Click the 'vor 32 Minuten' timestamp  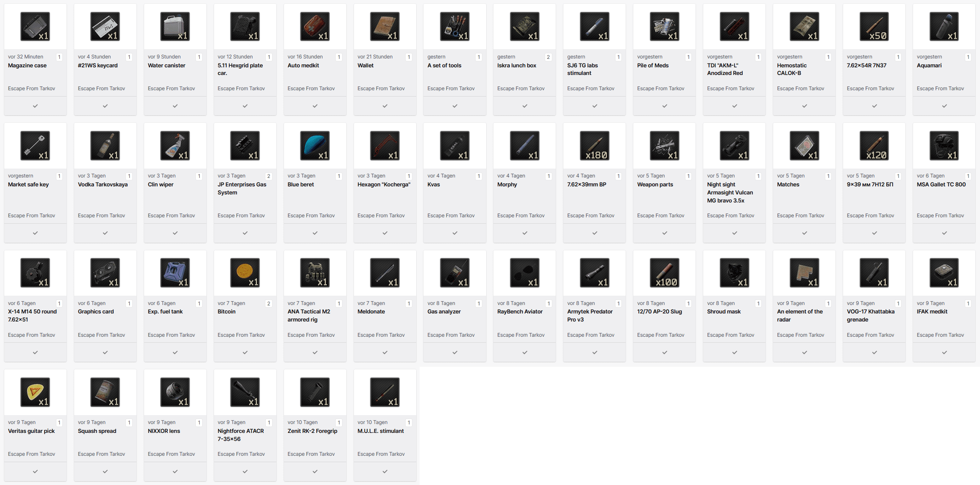click(x=25, y=57)
